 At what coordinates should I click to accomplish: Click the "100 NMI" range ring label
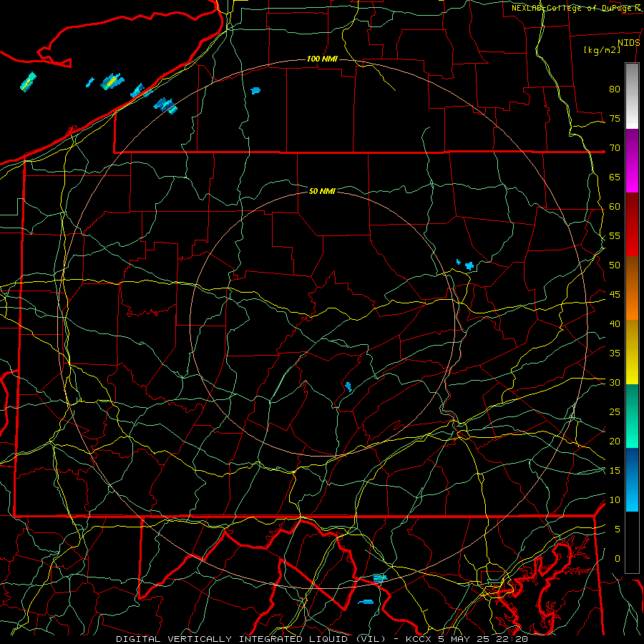tap(322, 59)
